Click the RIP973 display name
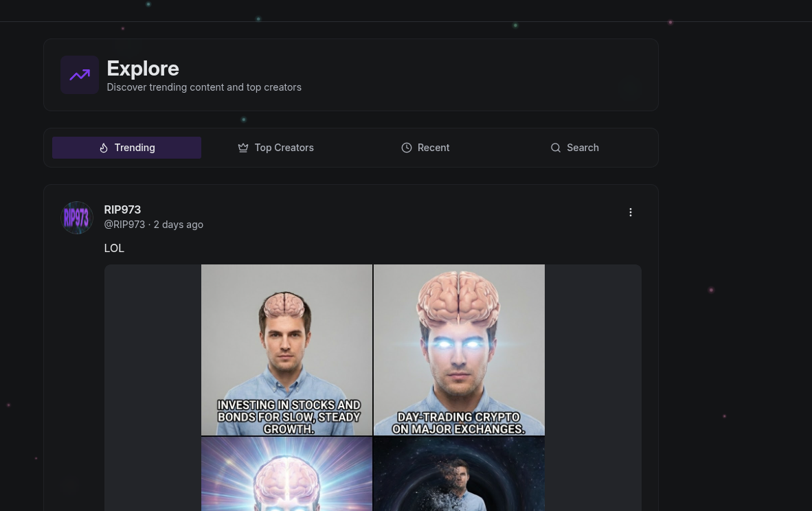The image size is (812, 511). point(122,209)
